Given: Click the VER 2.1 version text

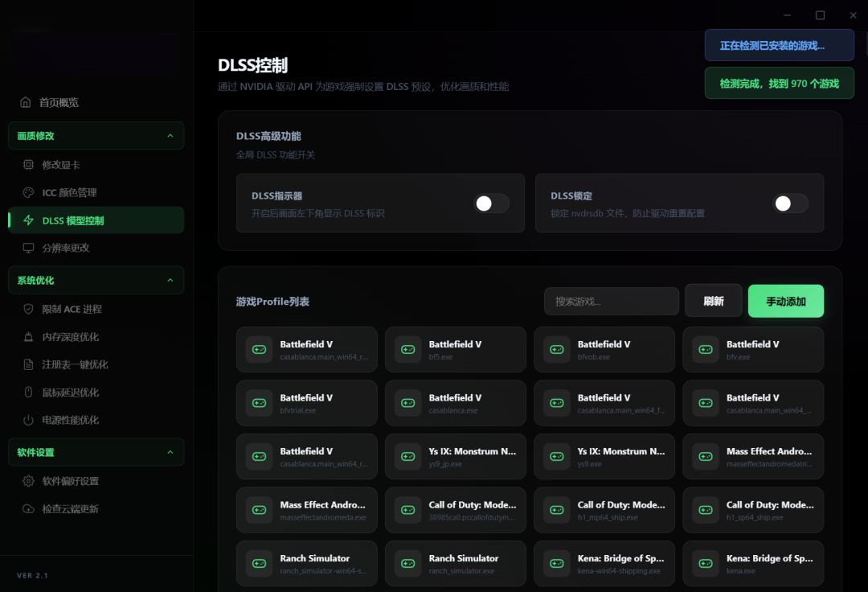Looking at the screenshot, I should 33,575.
